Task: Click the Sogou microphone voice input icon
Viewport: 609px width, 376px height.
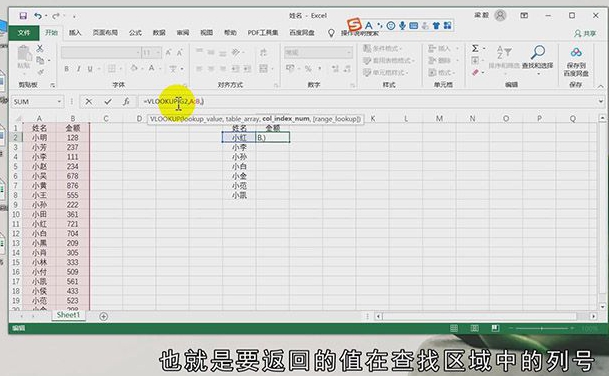Action: pyautogui.click(x=402, y=26)
